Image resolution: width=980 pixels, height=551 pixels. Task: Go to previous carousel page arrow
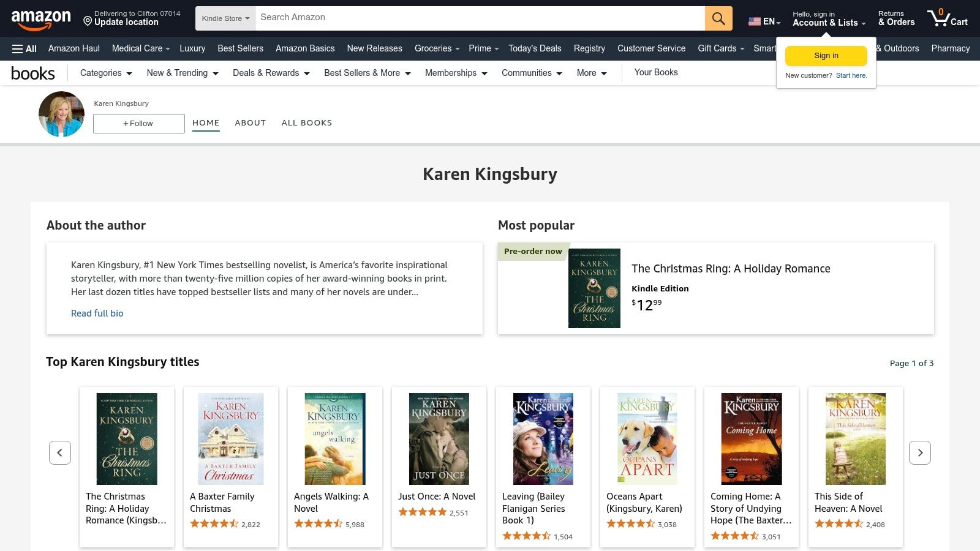[x=60, y=453]
